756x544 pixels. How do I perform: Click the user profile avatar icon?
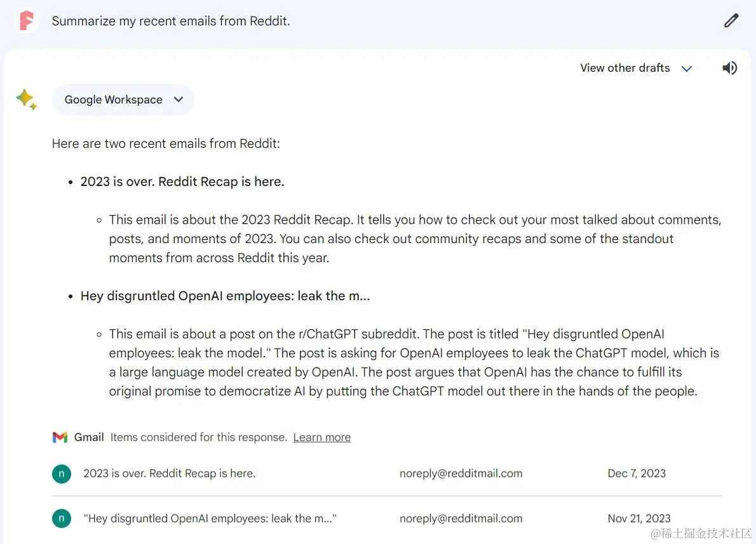(x=27, y=21)
